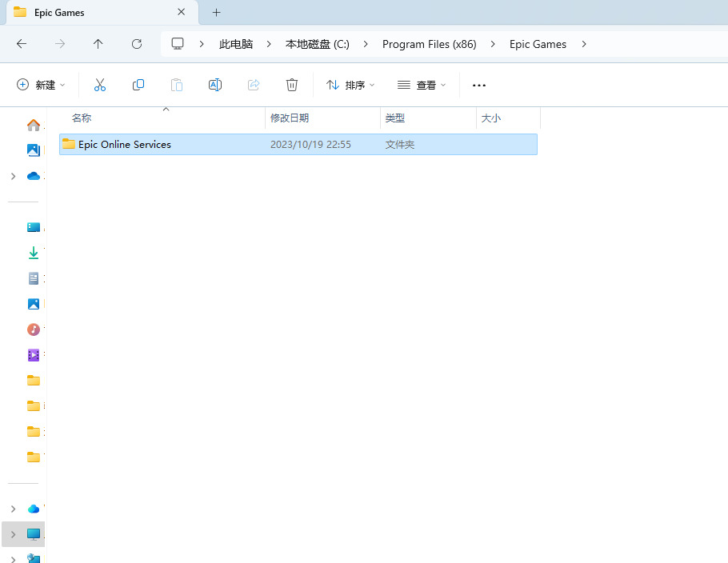Image resolution: width=728 pixels, height=563 pixels.
Task: Click the Paste clipboard icon
Action: [177, 85]
